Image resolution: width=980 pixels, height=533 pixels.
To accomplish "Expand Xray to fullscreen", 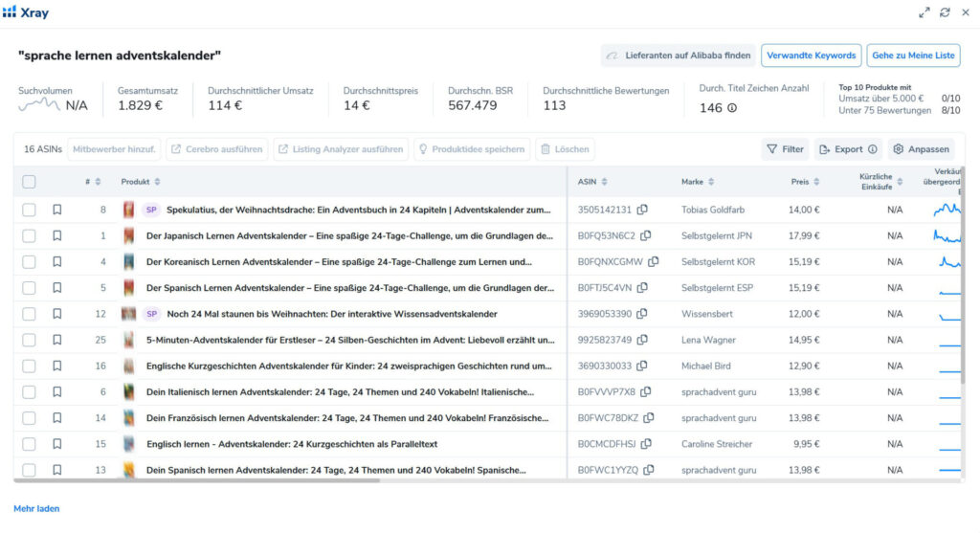I will [924, 12].
